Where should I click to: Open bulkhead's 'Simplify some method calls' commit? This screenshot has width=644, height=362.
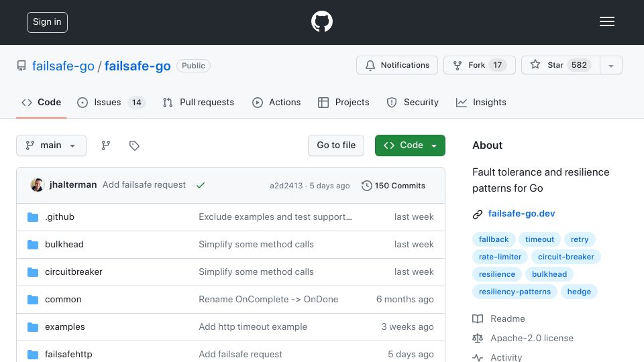(256, 244)
